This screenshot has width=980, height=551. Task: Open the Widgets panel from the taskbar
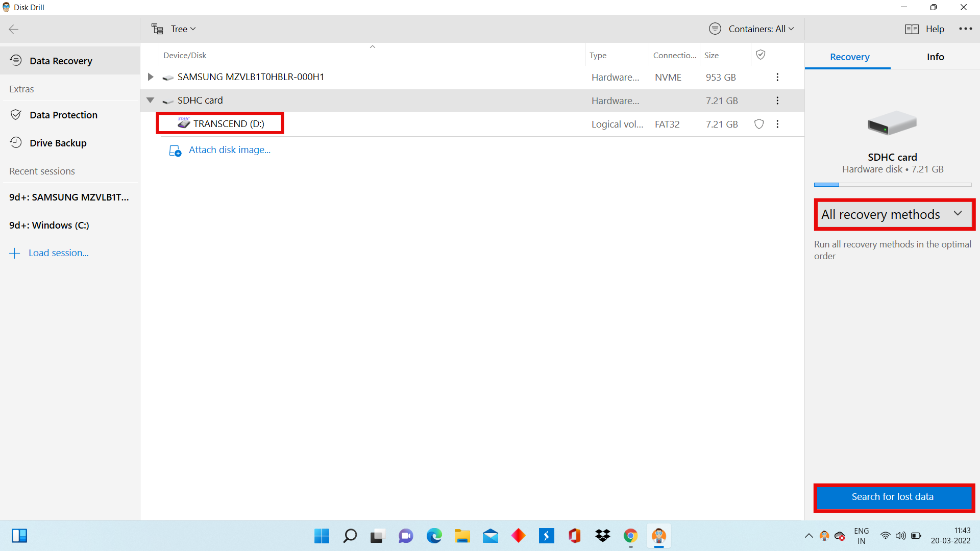[19, 536]
